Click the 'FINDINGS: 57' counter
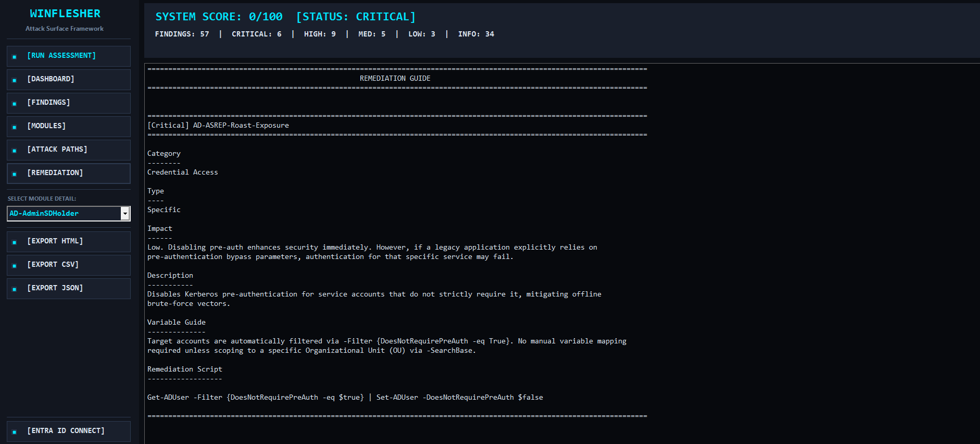Viewport: 980px width, 444px height. tap(182, 34)
